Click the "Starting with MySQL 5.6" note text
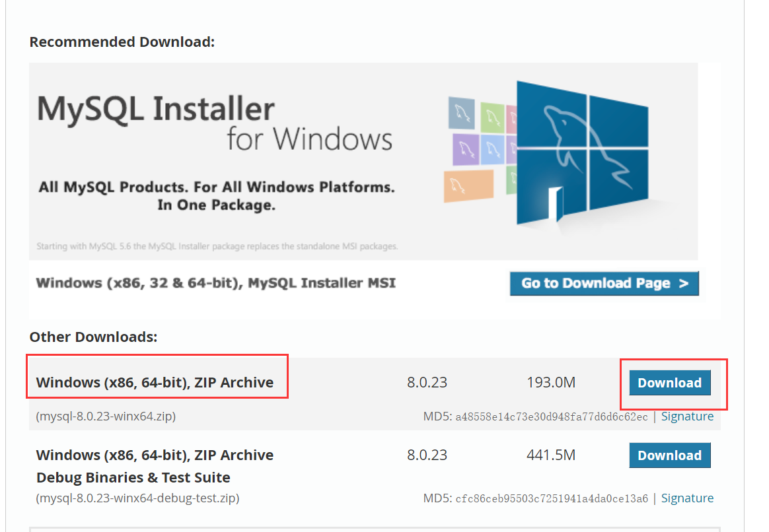 (x=217, y=246)
